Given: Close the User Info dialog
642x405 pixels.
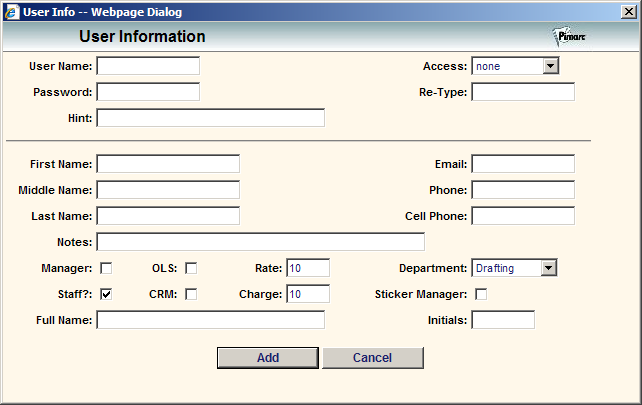Looking at the screenshot, I should pos(628,12).
